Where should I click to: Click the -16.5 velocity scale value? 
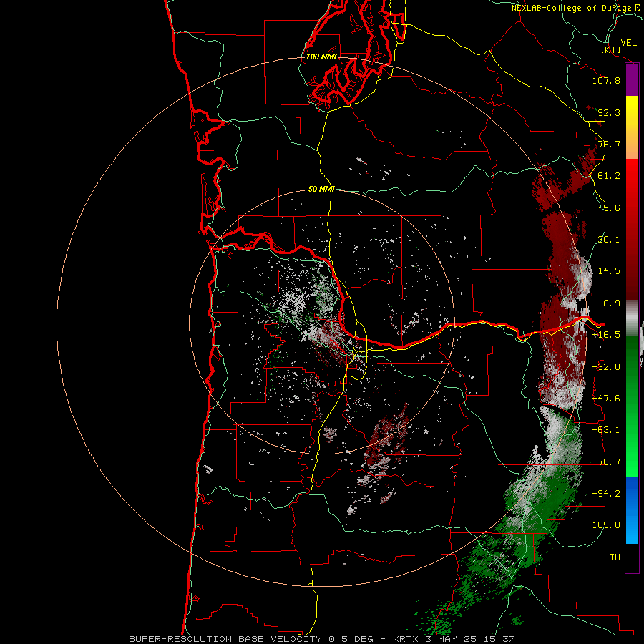click(x=606, y=335)
